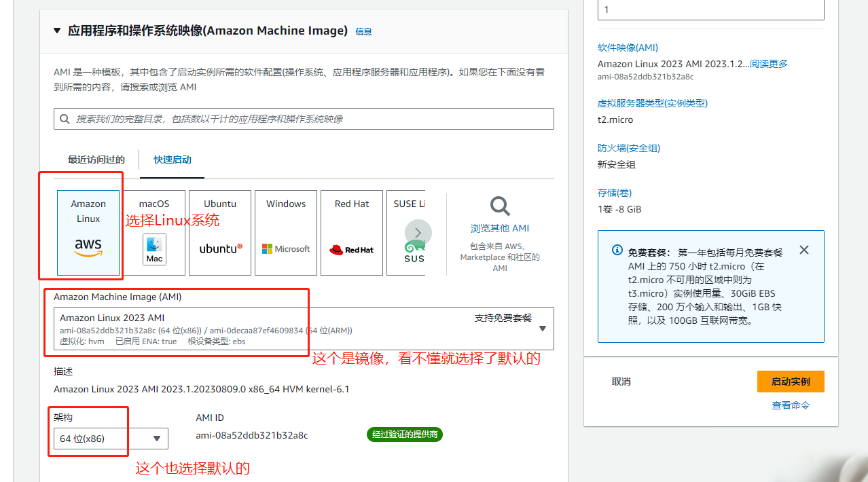
Task: Click the AMI search input field
Action: (x=304, y=119)
